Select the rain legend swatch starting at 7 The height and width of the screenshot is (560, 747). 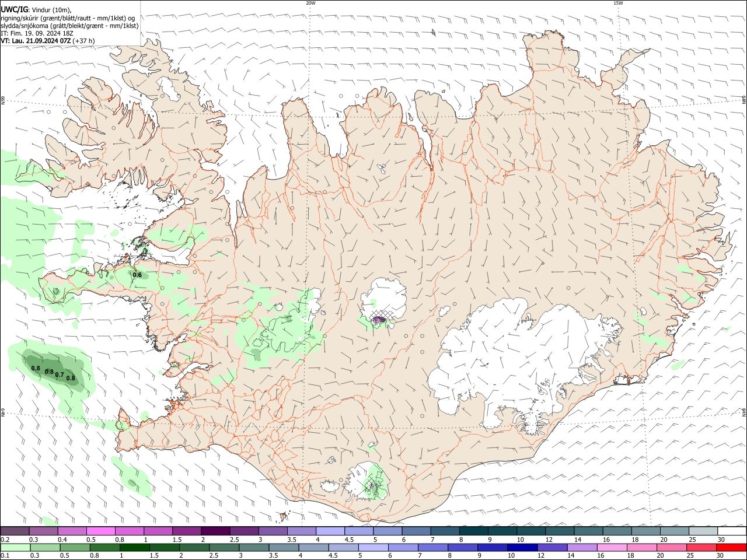click(433, 547)
